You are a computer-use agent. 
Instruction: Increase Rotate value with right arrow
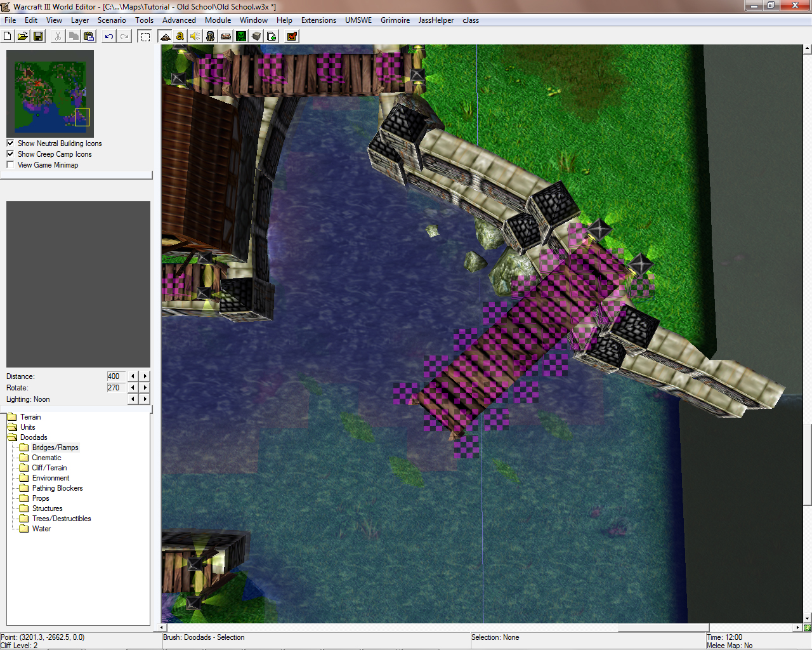[x=145, y=388]
